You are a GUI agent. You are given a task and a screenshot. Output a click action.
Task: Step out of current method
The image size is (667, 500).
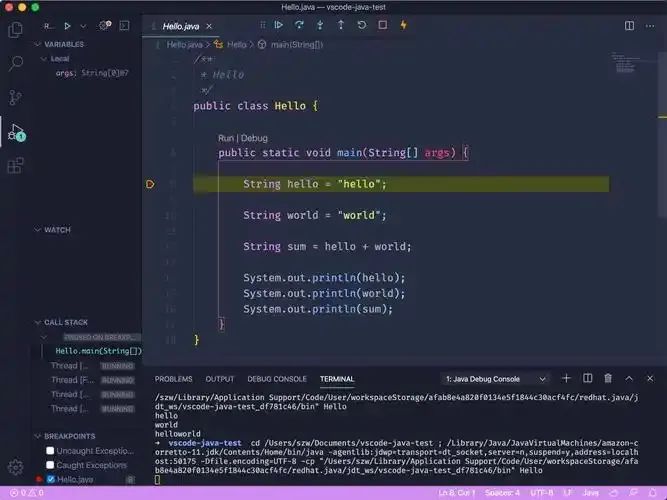point(341,25)
